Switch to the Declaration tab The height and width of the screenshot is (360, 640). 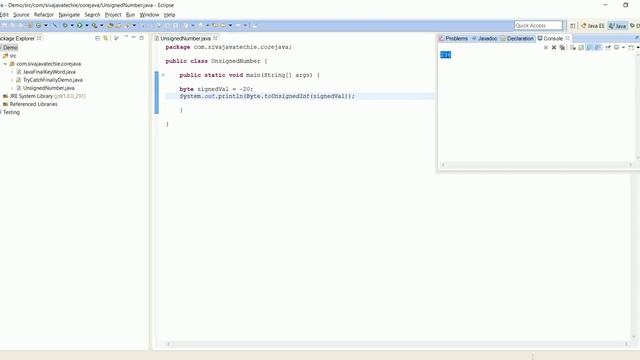pyautogui.click(x=517, y=38)
